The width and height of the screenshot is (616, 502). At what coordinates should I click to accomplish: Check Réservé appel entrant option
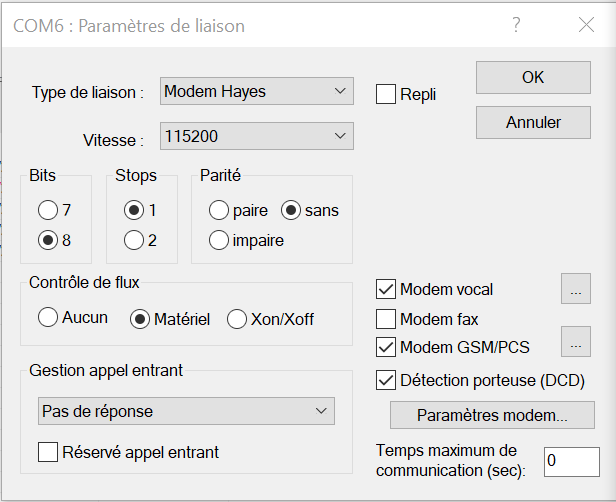(48, 452)
